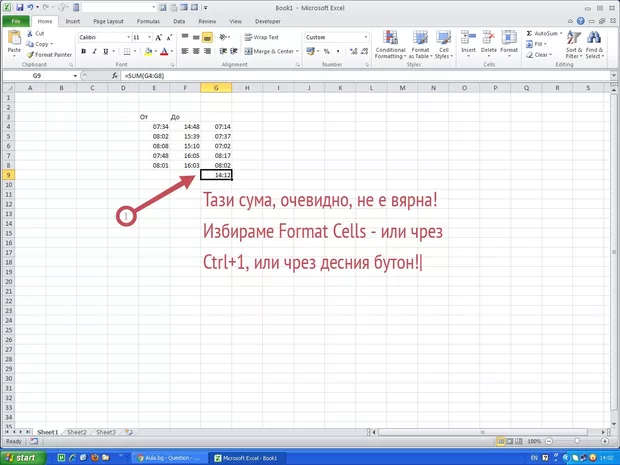Switch to Sheet3 tab
This screenshot has width=620, height=465.
[106, 432]
